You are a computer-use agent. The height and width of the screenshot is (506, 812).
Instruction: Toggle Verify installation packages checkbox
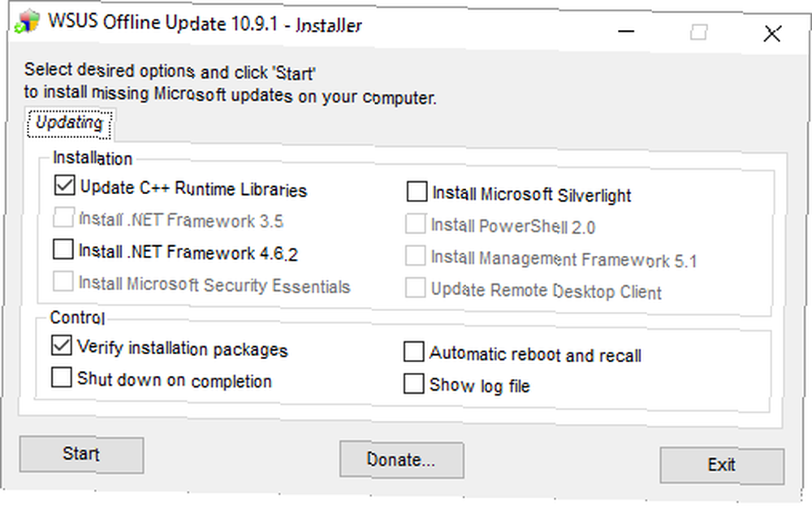click(61, 345)
